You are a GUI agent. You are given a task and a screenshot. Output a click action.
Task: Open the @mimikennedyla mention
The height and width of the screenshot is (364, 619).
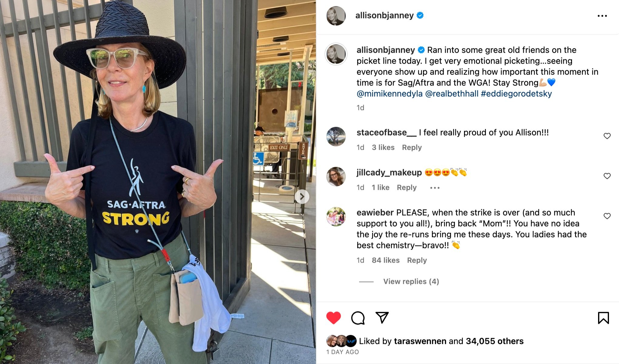point(389,94)
